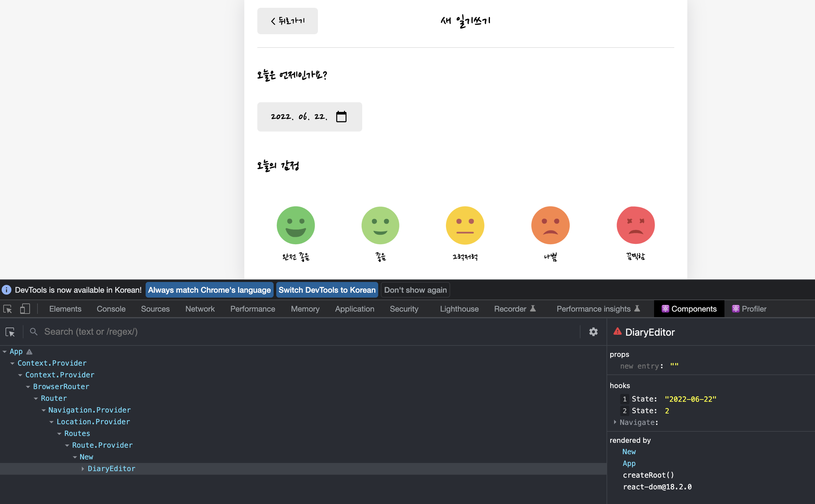
Task: Expand the Navigate hook disclosure triangle
Action: click(615, 422)
